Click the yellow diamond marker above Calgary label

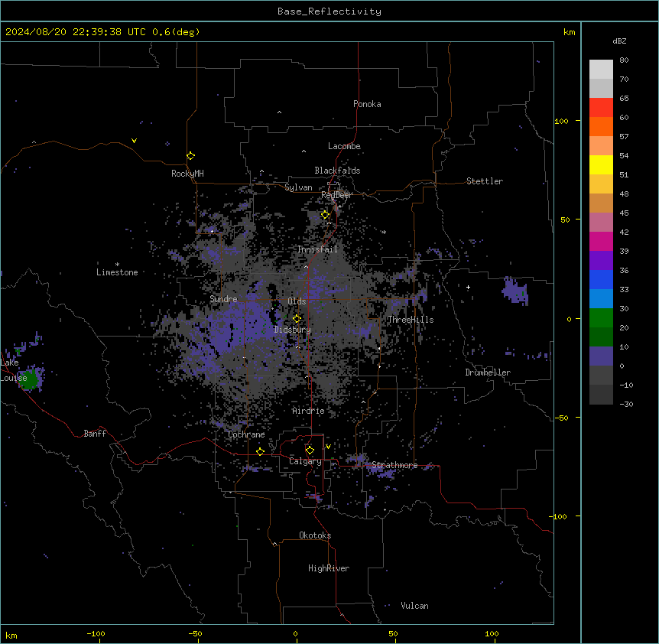[x=310, y=450]
